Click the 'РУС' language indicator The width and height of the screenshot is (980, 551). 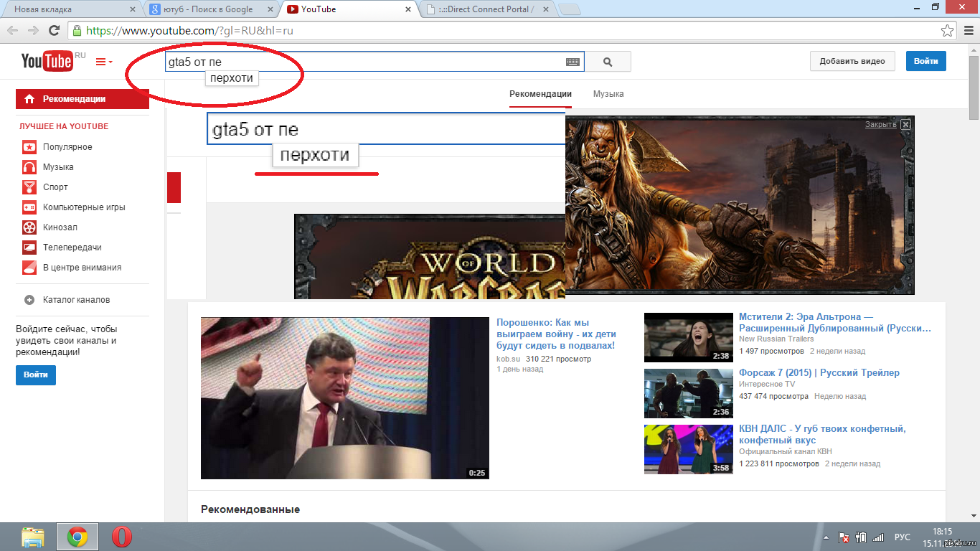903,537
